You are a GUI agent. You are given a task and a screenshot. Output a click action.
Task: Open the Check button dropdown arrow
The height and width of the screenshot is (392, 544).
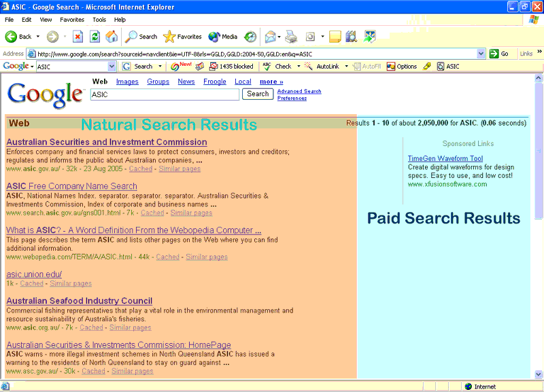coord(299,66)
